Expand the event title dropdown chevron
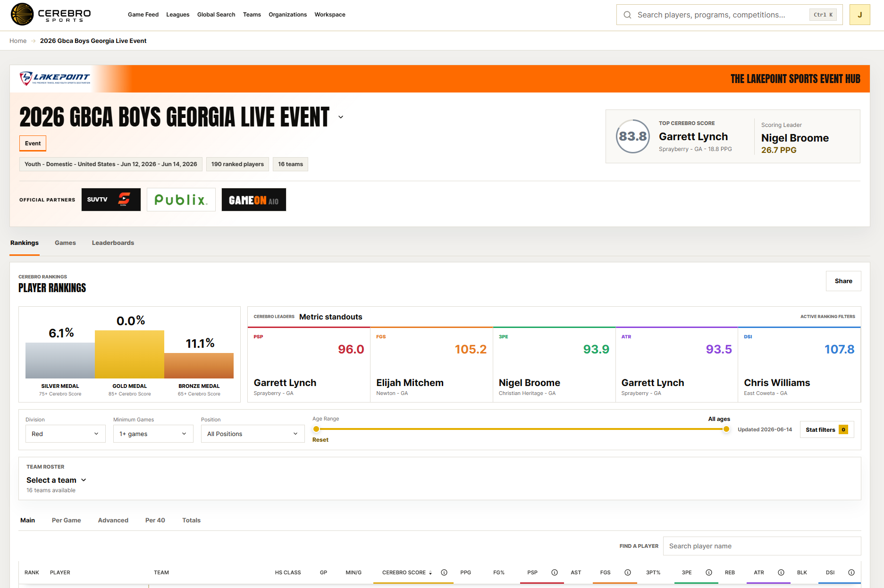Viewport: 884px width, 588px height. click(x=341, y=117)
